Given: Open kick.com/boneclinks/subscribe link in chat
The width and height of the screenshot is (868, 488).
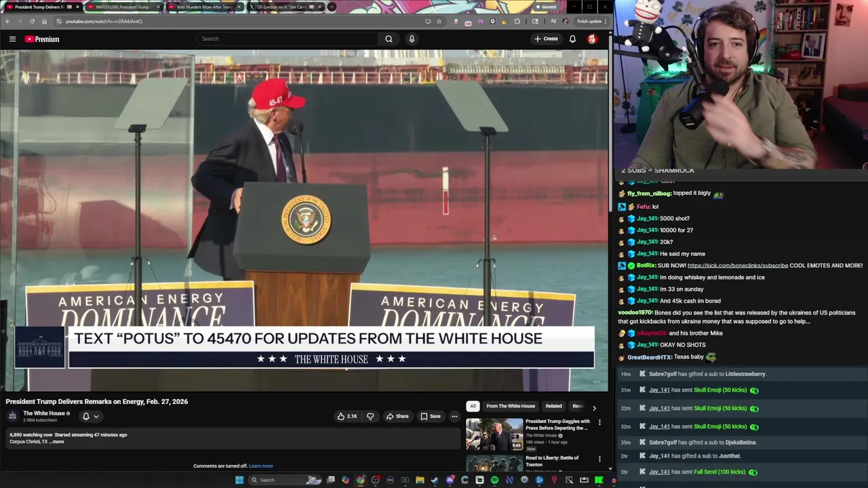Looking at the screenshot, I should tap(738, 266).
